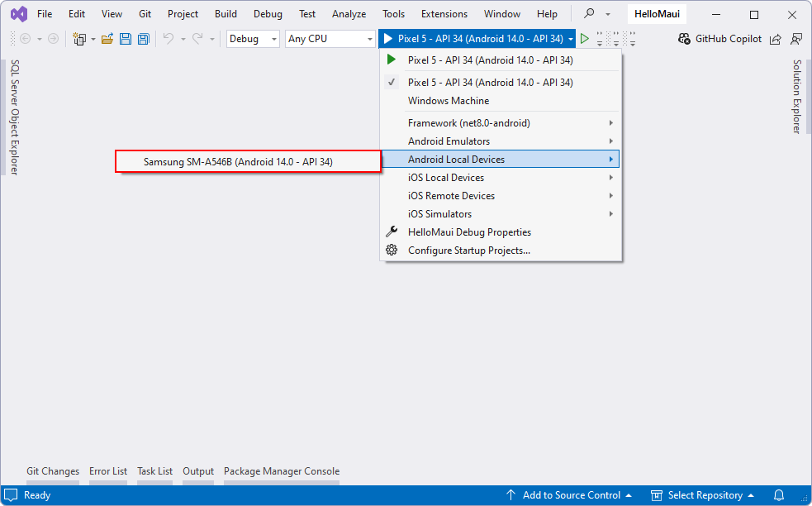
Task: Open the Search magnifier icon in title bar
Action: point(589,14)
